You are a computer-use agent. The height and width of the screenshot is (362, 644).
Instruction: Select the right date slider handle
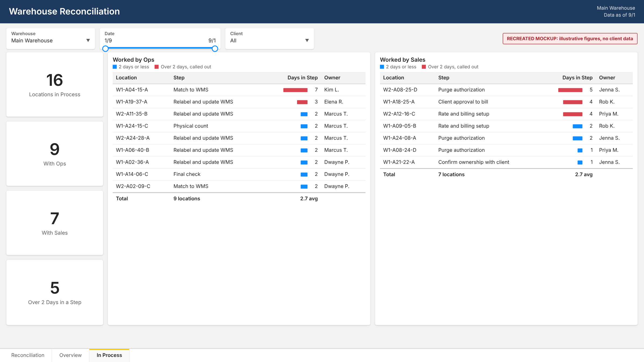coord(215,49)
